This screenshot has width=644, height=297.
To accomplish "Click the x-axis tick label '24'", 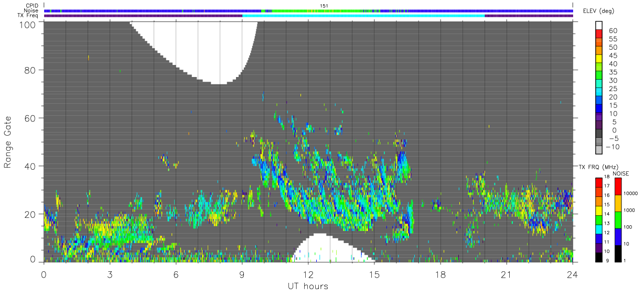I will tap(572, 274).
